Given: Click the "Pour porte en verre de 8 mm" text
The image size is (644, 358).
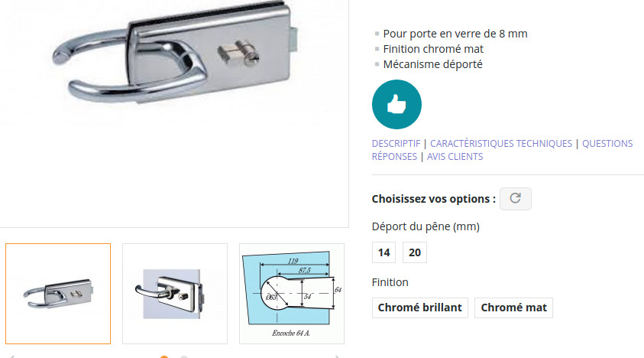Looking at the screenshot, I should click(x=455, y=34).
